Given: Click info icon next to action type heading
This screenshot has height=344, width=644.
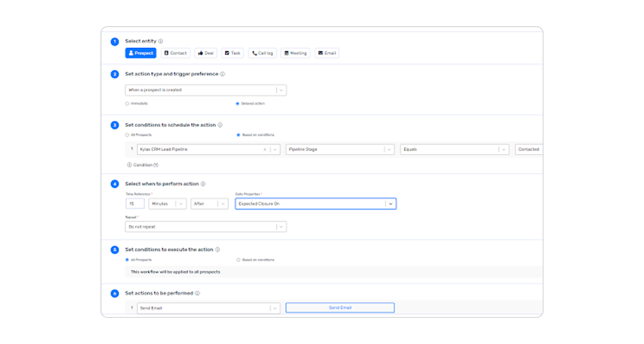Looking at the screenshot, I should [223, 74].
